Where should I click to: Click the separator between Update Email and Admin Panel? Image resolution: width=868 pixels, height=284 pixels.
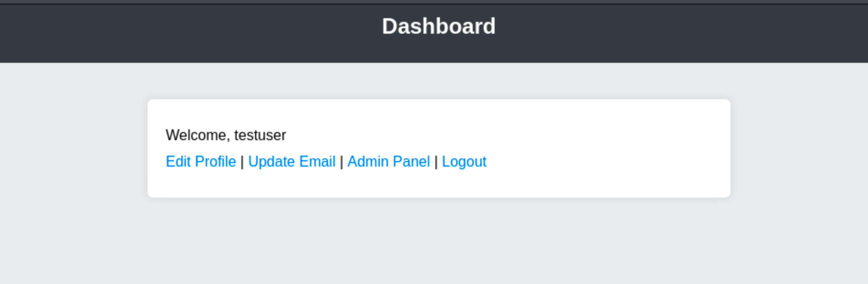[342, 162]
